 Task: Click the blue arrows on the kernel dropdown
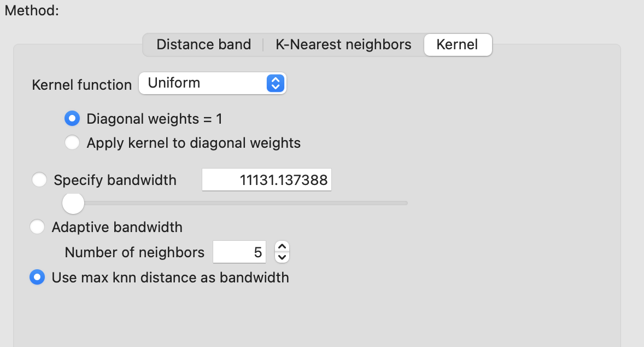pyautogui.click(x=276, y=83)
